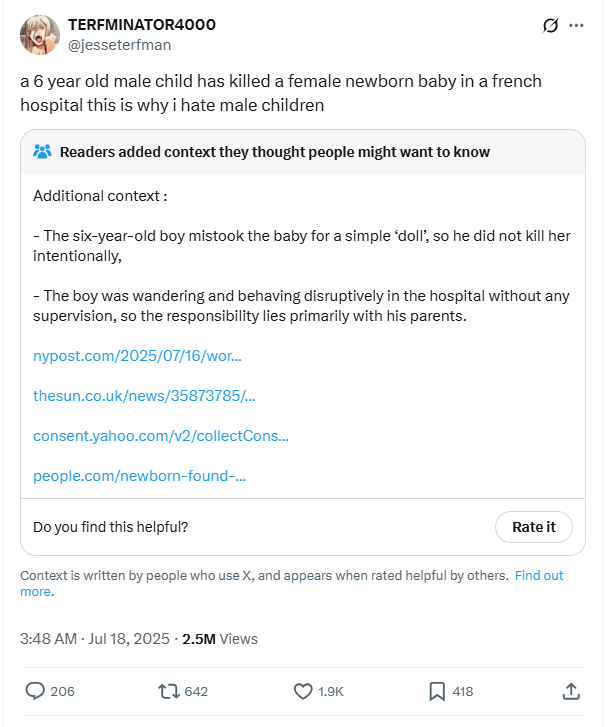Screen dimensions: 607x727
Task: Open the three-dot more options menu
Action: (x=576, y=26)
